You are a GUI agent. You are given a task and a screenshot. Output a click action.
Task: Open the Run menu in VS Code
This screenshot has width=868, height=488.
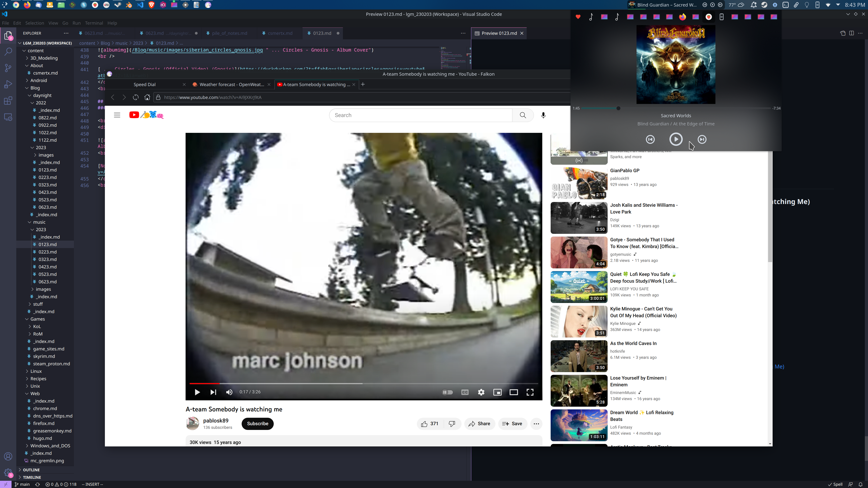(x=76, y=23)
